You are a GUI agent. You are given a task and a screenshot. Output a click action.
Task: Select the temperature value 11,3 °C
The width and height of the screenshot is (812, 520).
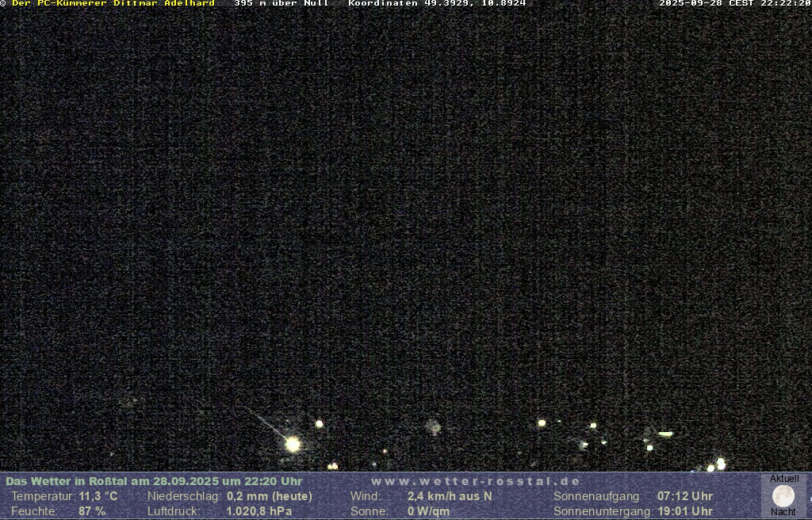[x=98, y=496]
